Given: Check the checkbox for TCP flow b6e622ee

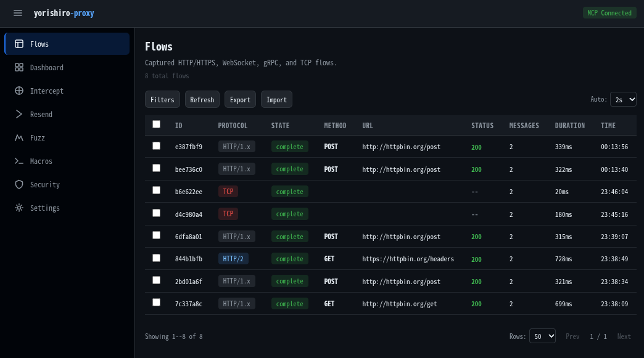Looking at the screenshot, I should (156, 190).
